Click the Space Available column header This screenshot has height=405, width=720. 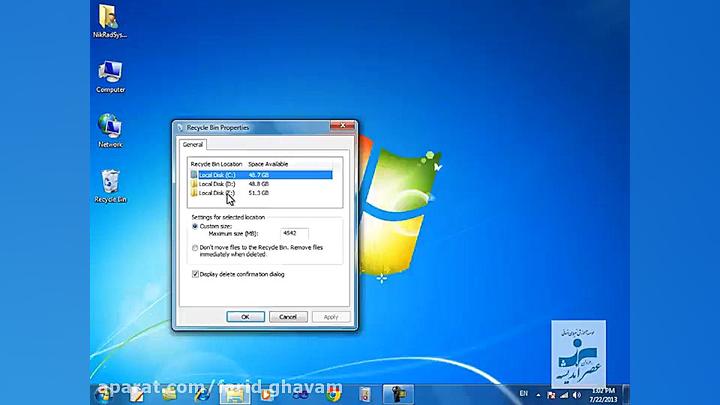(x=268, y=164)
